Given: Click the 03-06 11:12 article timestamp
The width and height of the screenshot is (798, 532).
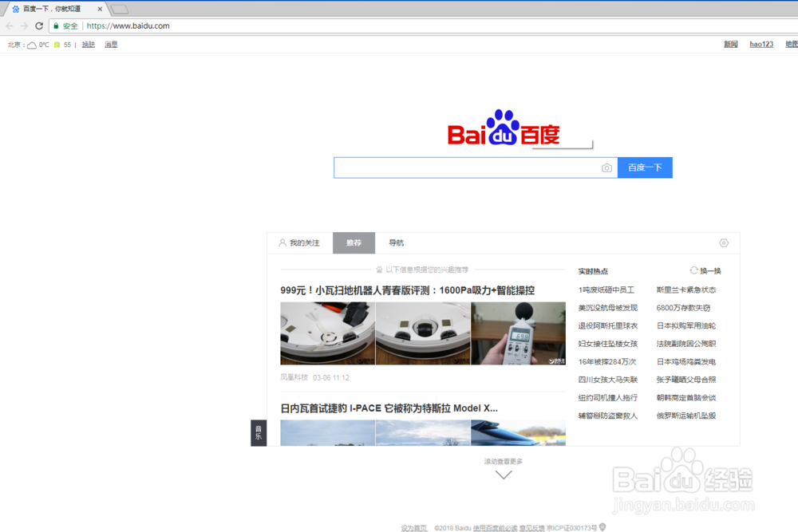Looking at the screenshot, I should (331, 378).
